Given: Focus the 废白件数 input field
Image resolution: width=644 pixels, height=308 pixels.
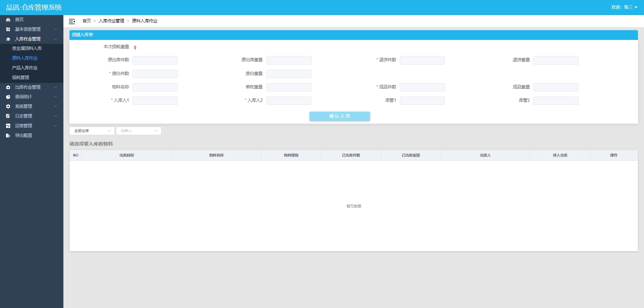Looking at the screenshot, I should [155, 74].
